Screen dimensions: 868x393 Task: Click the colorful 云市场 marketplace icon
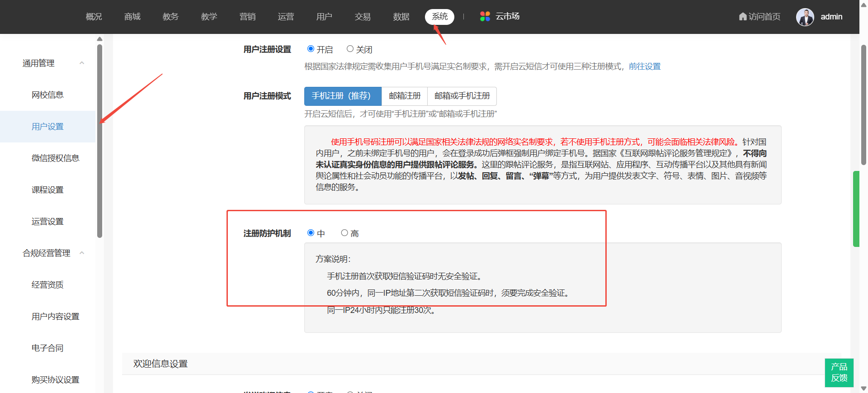(x=485, y=17)
